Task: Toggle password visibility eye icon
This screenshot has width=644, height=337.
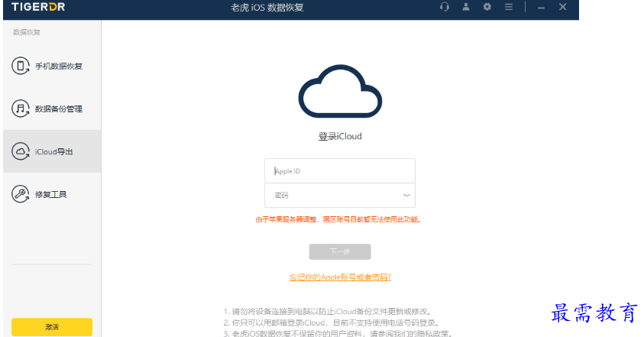Action: coord(406,195)
